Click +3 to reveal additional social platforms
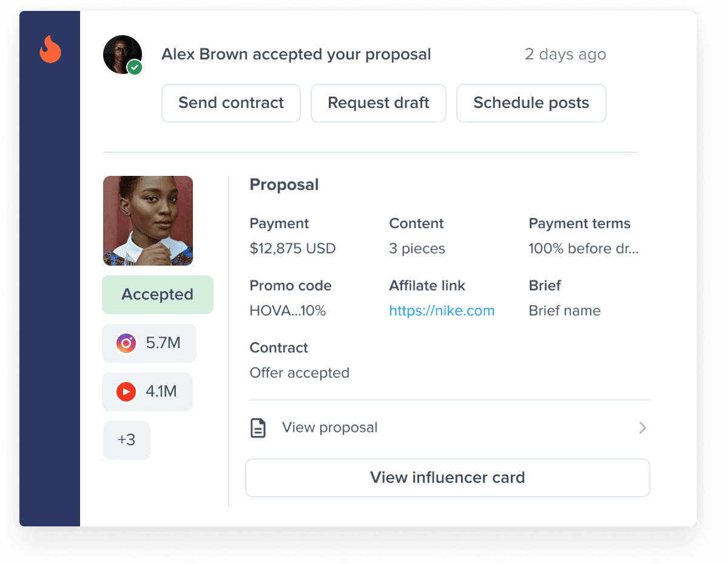The height and width of the screenshot is (564, 728). point(126,440)
